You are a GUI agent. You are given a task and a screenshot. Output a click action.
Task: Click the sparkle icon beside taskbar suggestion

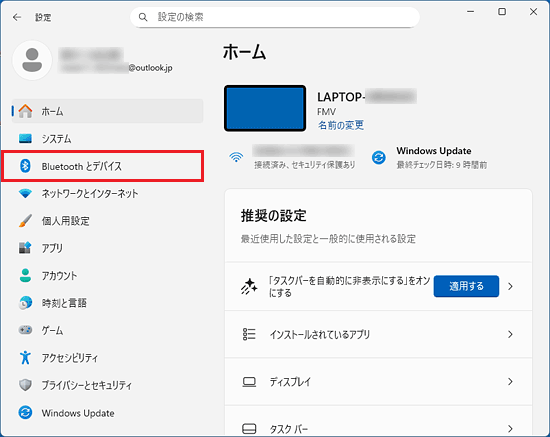(249, 286)
